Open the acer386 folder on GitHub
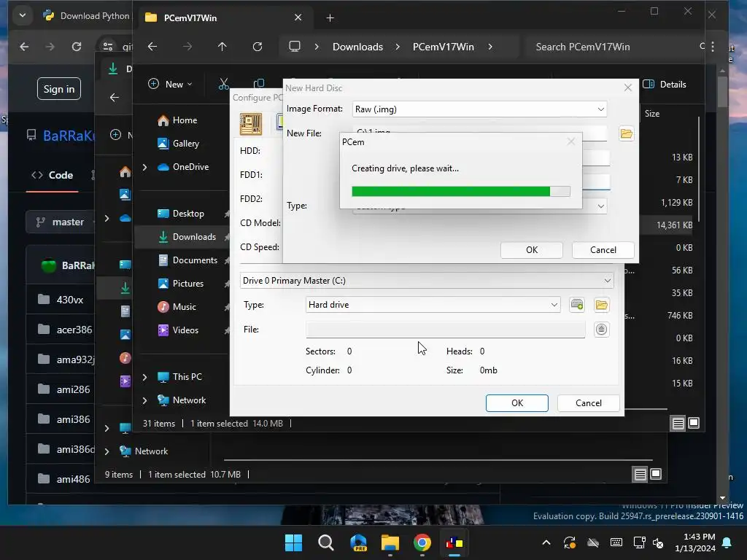This screenshot has width=747, height=560. (74, 330)
